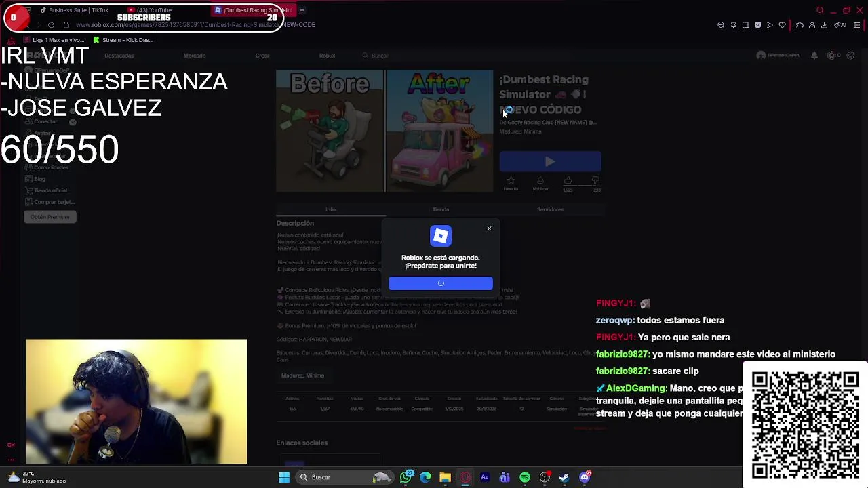The image size is (868, 488).
Task: Click the blue loading button in dialog
Action: tap(441, 283)
